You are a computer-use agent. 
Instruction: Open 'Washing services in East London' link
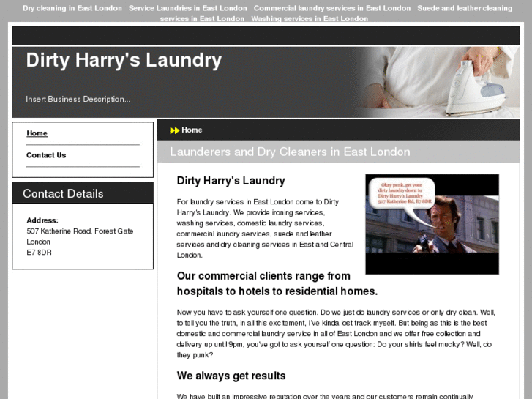click(x=310, y=19)
